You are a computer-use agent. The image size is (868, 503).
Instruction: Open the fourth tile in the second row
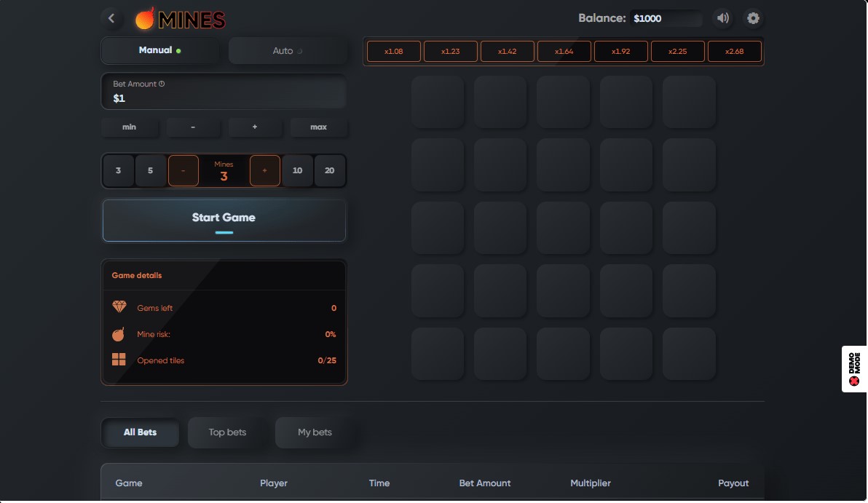coord(626,165)
